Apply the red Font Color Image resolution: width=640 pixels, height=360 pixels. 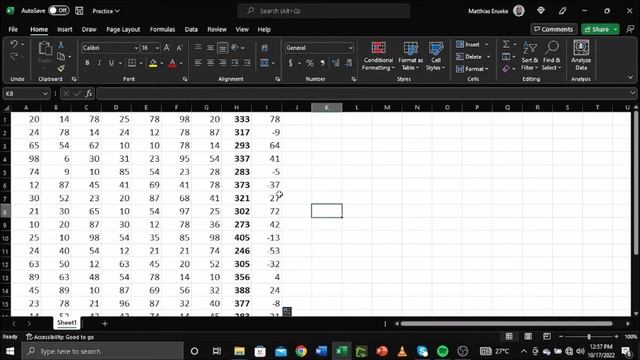[172, 63]
